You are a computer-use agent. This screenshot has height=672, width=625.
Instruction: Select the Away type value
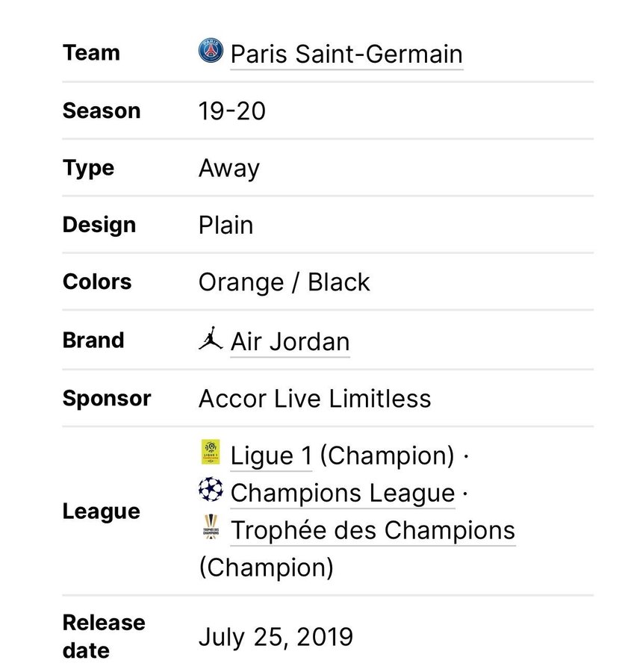229,169
